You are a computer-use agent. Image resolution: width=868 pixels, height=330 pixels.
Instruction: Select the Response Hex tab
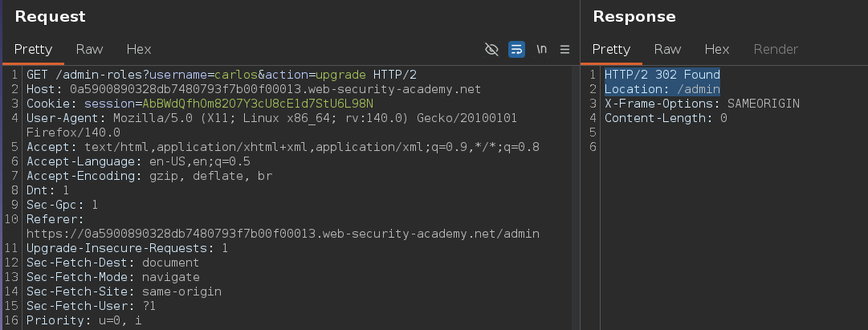pos(716,49)
